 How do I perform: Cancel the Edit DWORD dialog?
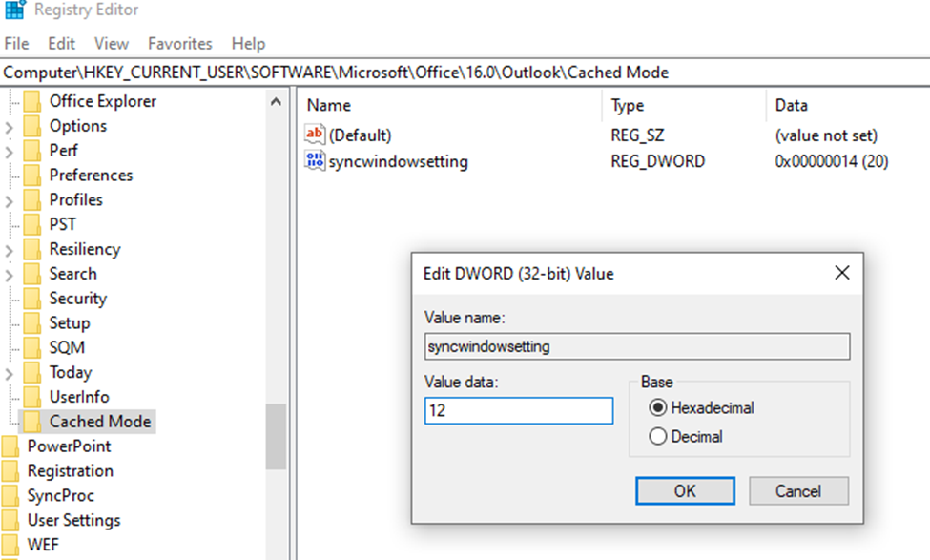point(798,491)
